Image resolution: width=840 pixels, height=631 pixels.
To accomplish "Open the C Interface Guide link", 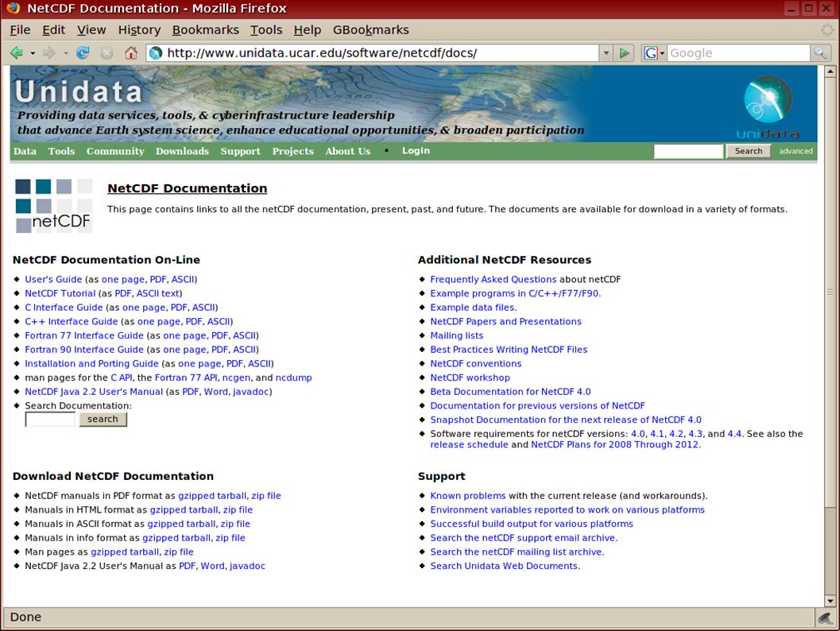I will 64,307.
